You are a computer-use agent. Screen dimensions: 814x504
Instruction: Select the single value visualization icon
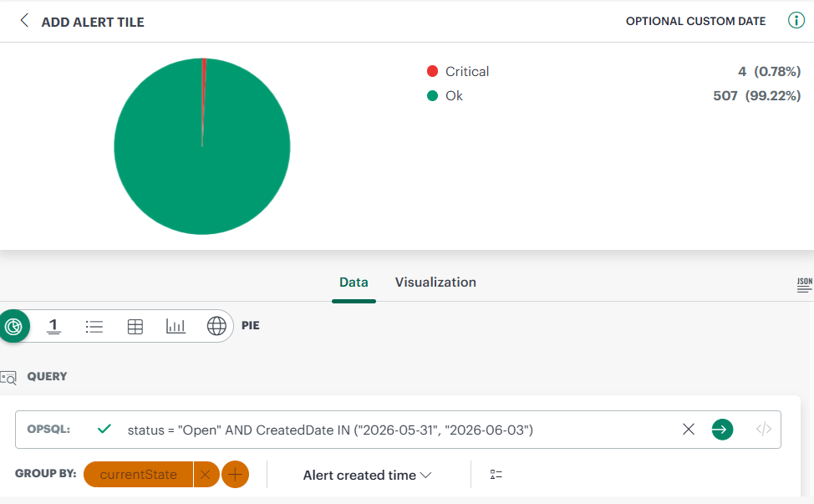pyautogui.click(x=53, y=326)
